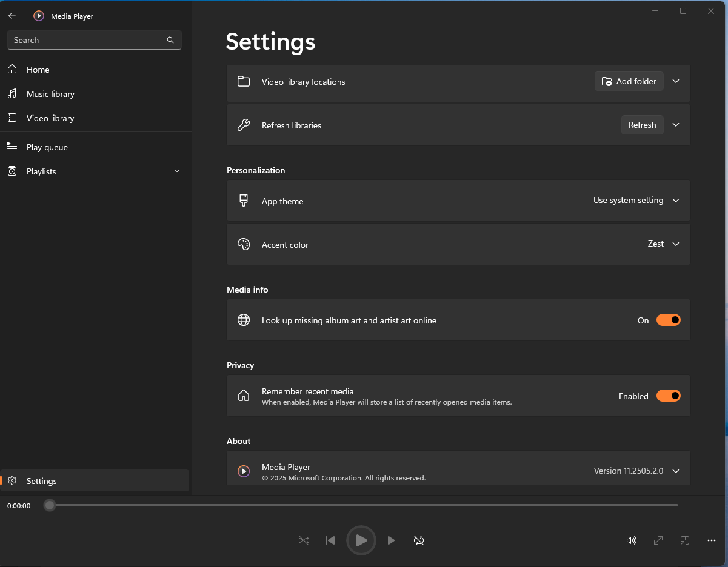This screenshot has height=567, width=728.
Task: Click the Home house icon in the sidebar
Action: [x=12, y=70]
